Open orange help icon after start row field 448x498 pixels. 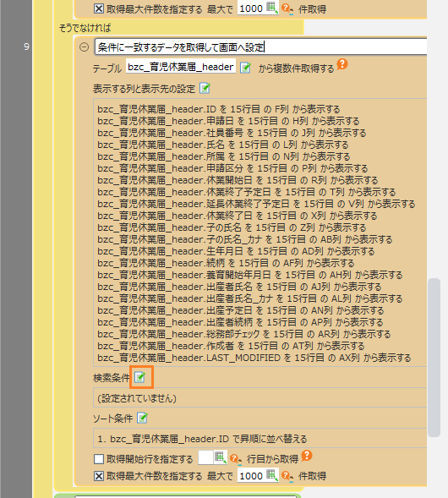235,459
